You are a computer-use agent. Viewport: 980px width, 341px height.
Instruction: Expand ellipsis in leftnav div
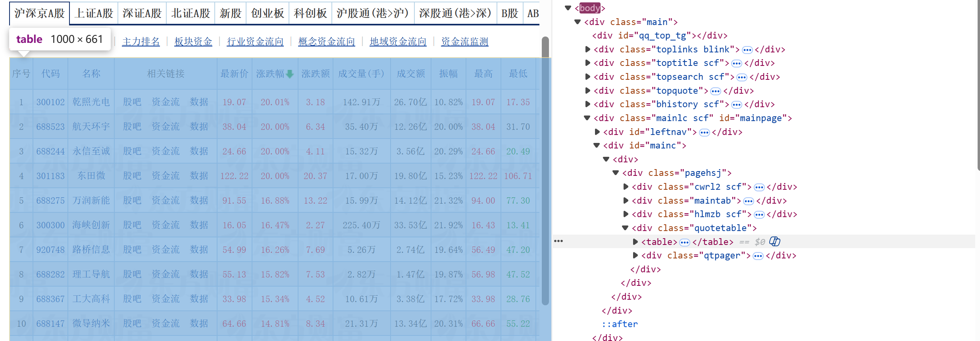[705, 133]
